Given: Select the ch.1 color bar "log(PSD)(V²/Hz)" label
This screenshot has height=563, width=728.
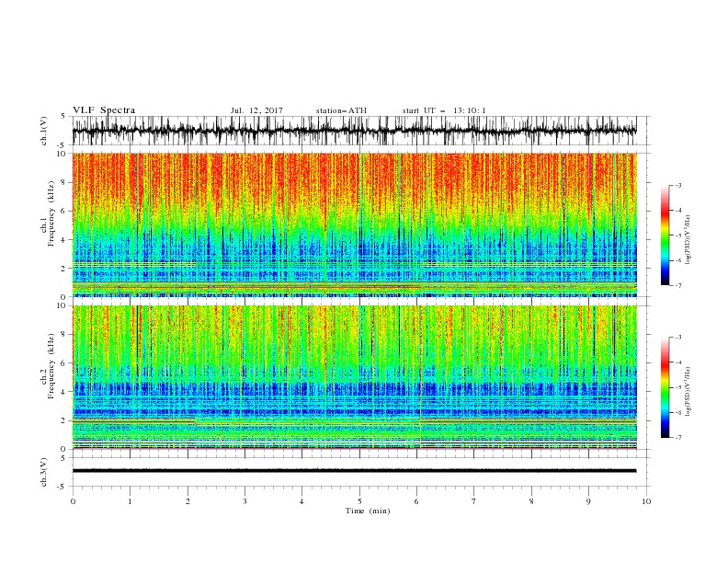Looking at the screenshot, I should coord(688,240).
